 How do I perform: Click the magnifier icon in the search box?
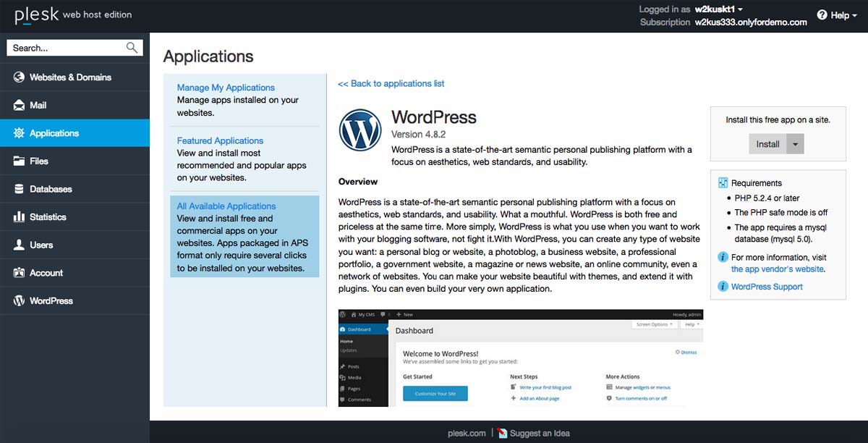(132, 48)
